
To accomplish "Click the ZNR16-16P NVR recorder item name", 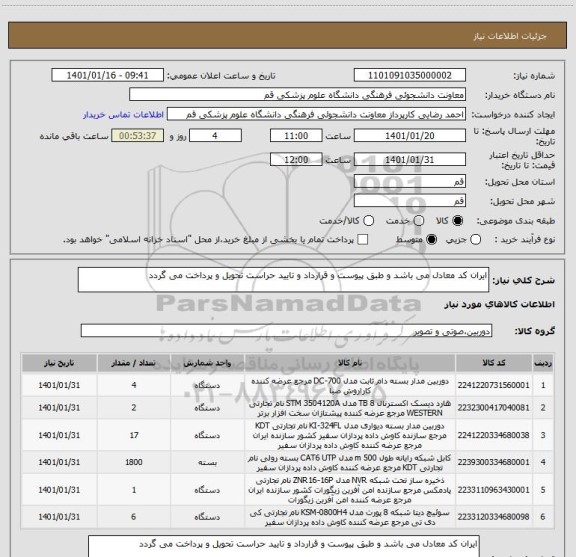I will (350, 490).
